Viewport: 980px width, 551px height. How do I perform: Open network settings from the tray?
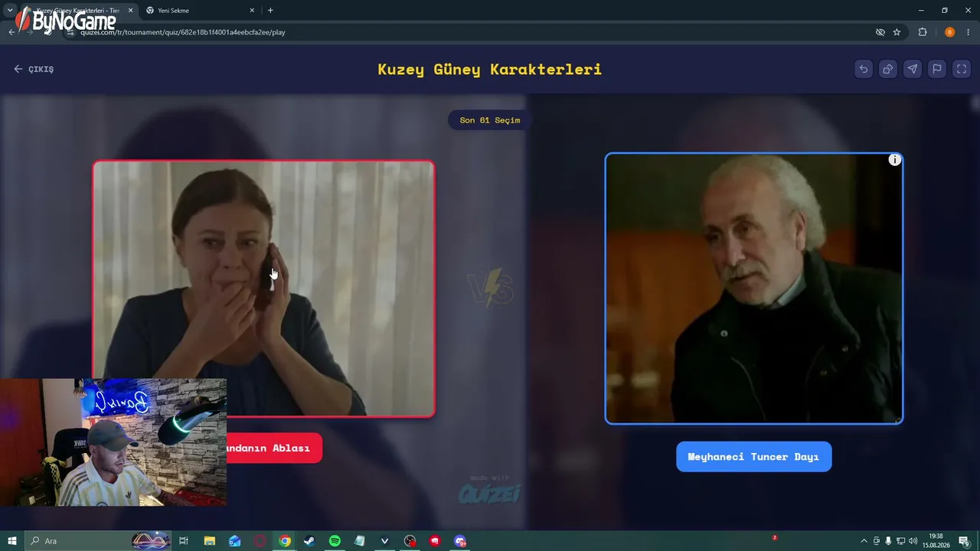pos(900,541)
